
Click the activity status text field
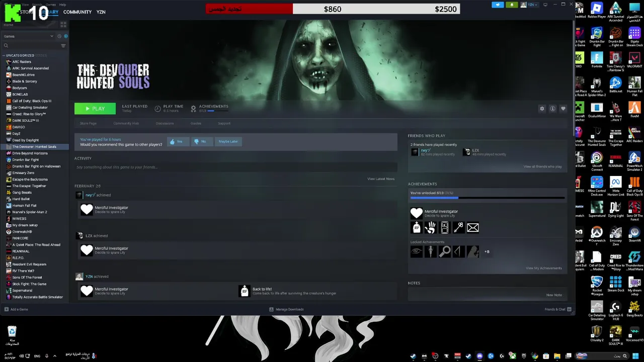click(235, 167)
